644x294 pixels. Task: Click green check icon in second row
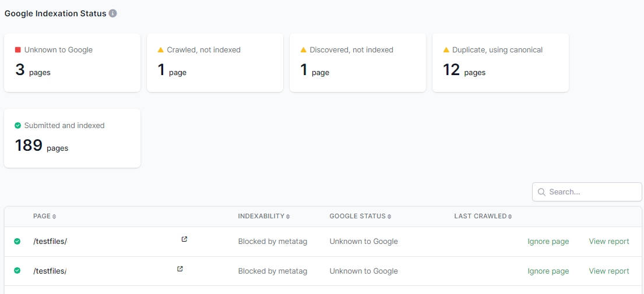(17, 271)
